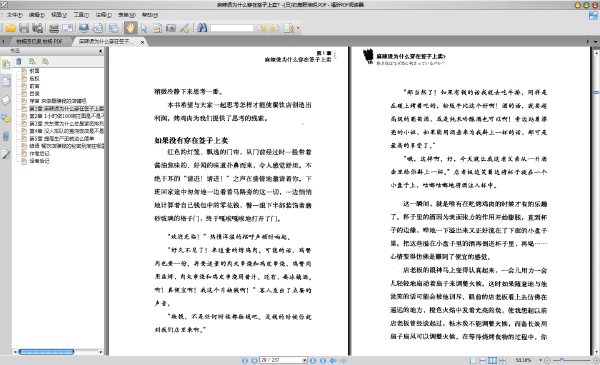
Task: Open the Pages thumbnail side panel icon
Action: [x=6, y=82]
